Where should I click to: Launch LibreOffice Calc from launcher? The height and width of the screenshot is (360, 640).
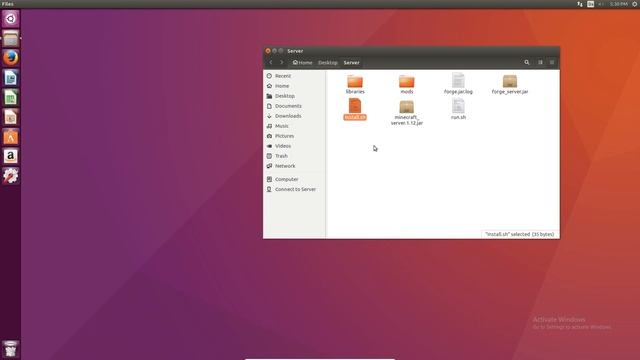click(11, 97)
